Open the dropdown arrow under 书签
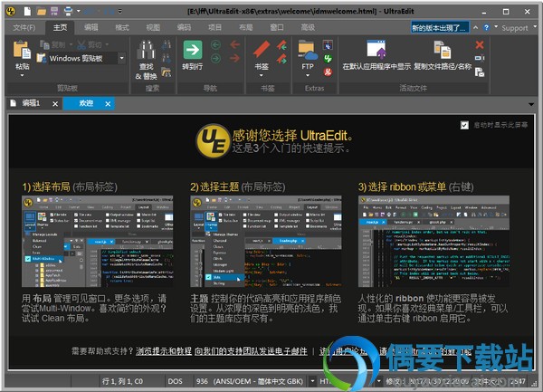543x392 pixels. click(262, 75)
